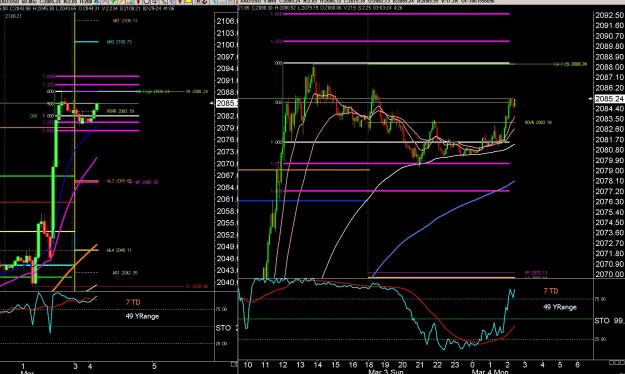The image size is (625, 374).
Task: Click the 2055 value on left chart price axis
Action: (x=227, y=223)
